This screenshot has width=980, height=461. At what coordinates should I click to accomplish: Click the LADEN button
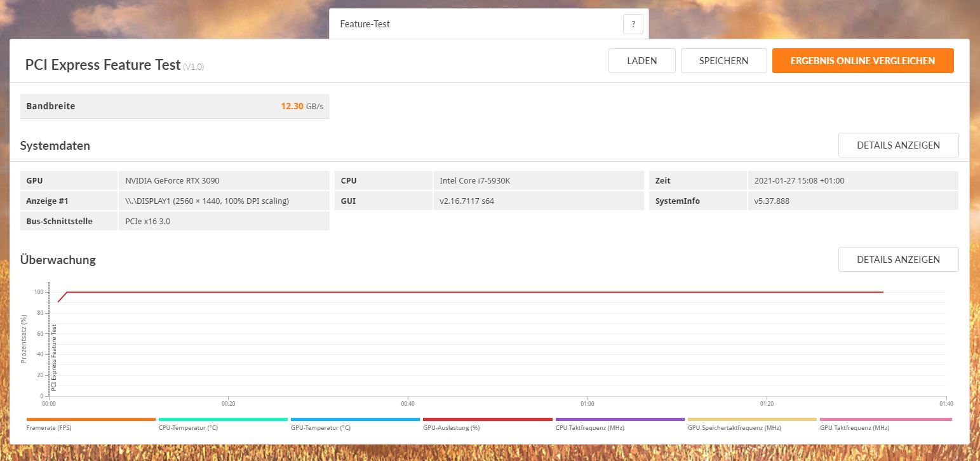click(641, 60)
